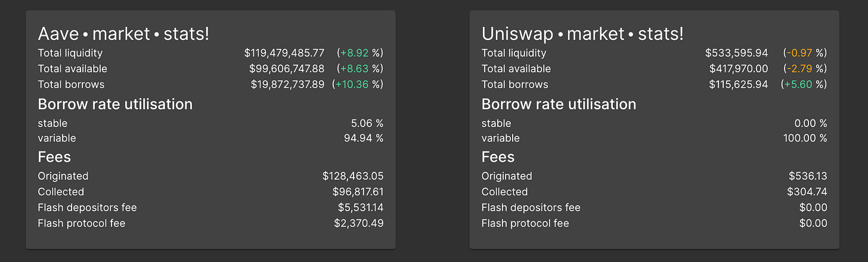Click the Aave market stats heading
This screenshot has width=868, height=262.
(123, 33)
